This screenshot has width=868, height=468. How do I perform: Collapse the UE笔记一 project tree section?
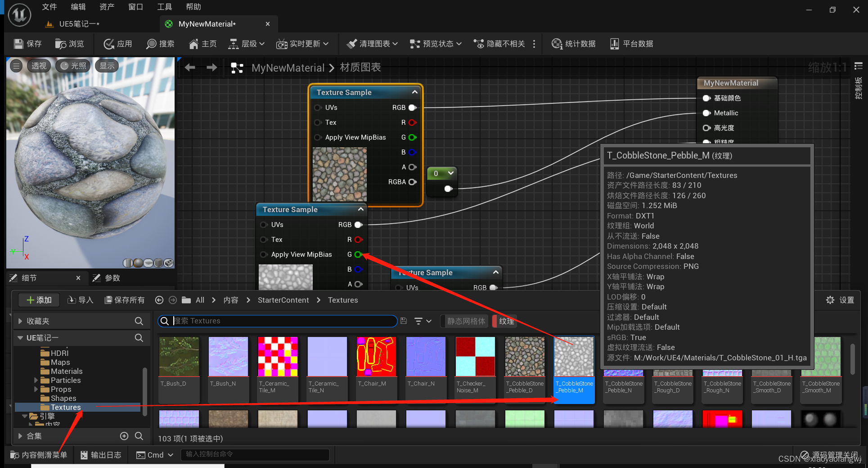pos(20,337)
